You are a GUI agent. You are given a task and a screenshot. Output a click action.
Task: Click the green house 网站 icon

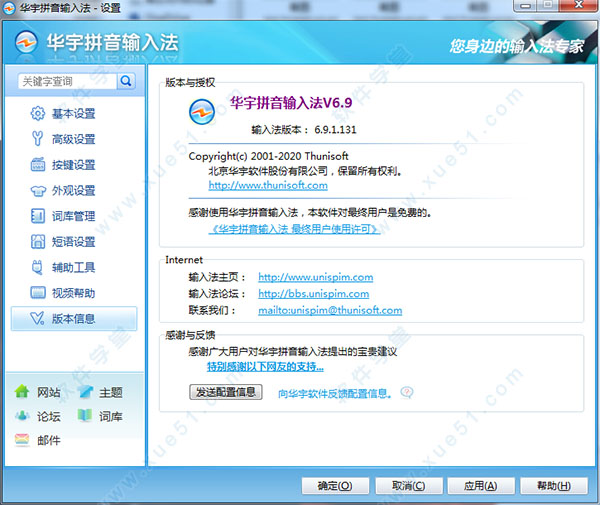22,391
